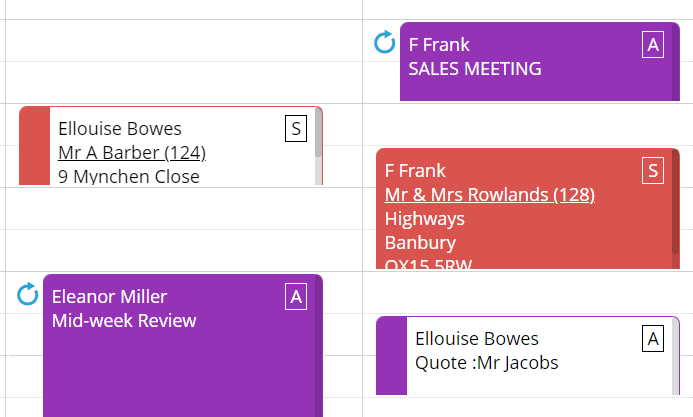Click the Highways address line in the Rowlands appointment
The height and width of the screenshot is (417, 693).
pos(425,219)
